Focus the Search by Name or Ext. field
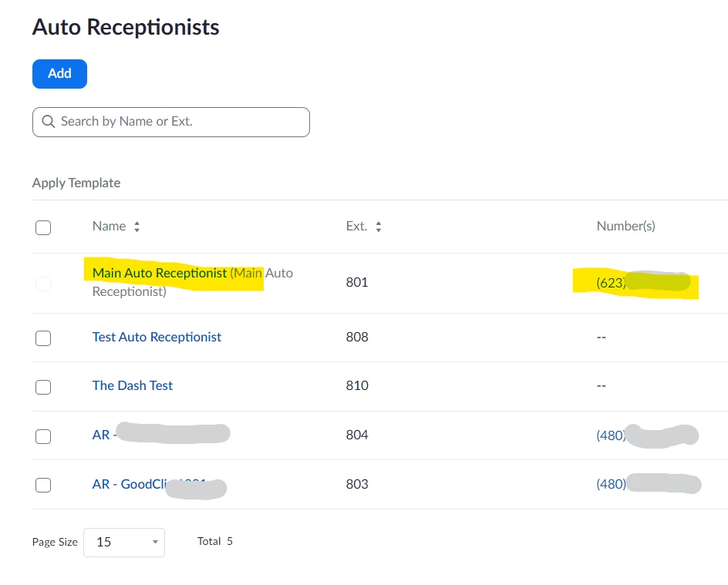This screenshot has width=728, height=585. pyautogui.click(x=171, y=122)
